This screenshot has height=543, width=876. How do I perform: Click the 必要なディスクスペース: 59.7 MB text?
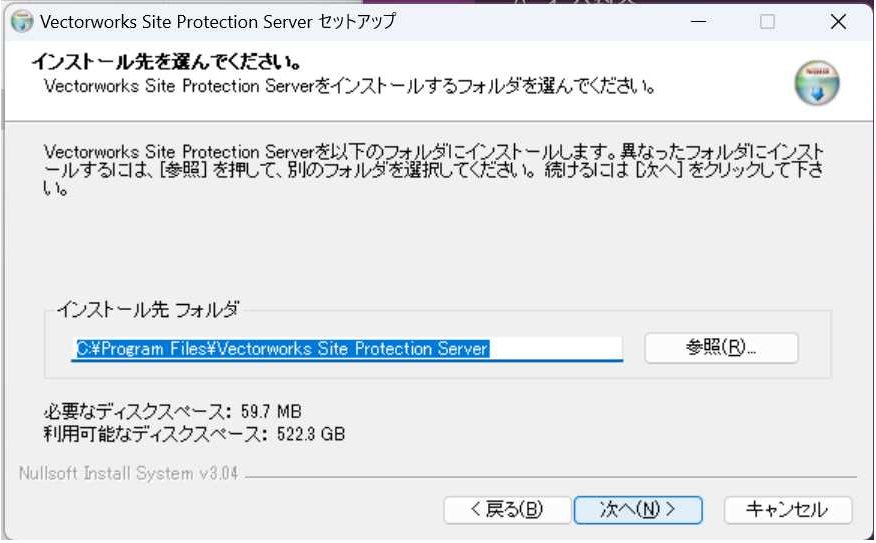(173, 412)
